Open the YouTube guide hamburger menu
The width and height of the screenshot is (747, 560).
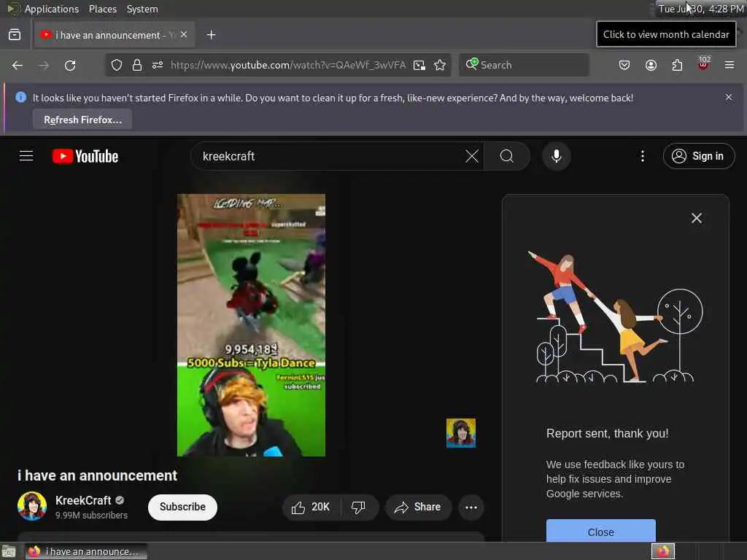coord(26,156)
